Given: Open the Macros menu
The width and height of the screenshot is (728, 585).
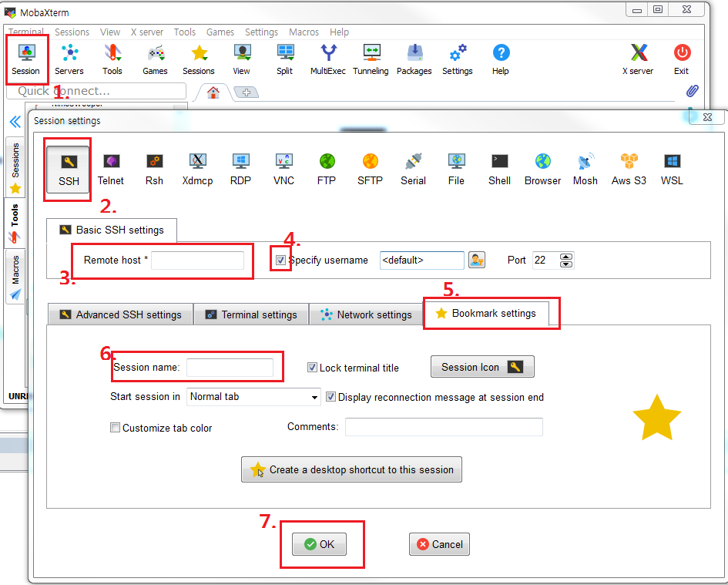Looking at the screenshot, I should click(x=304, y=32).
